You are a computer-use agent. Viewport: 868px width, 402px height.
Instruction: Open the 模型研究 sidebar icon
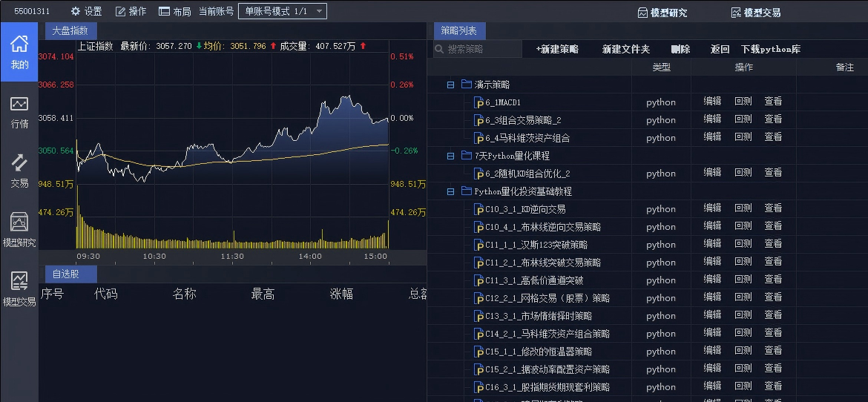19,230
